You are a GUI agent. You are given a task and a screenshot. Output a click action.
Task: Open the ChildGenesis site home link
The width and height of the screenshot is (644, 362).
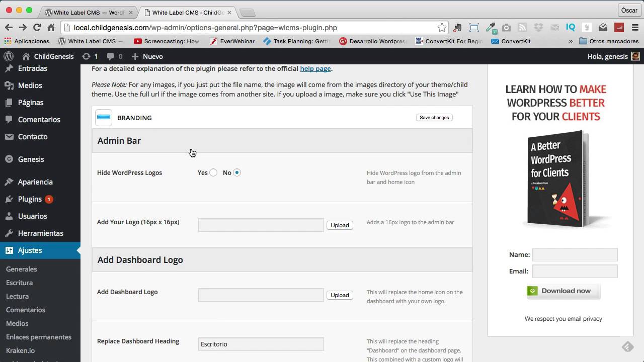click(48, 56)
